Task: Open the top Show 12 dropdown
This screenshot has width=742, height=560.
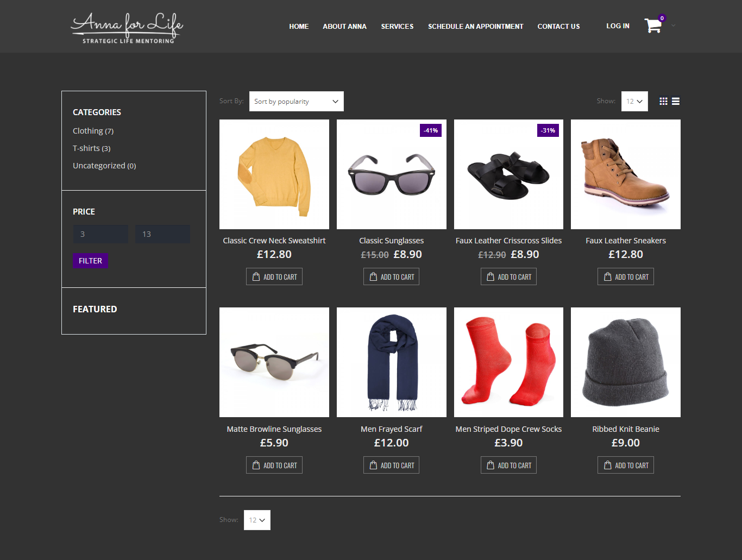Action: pyautogui.click(x=634, y=102)
